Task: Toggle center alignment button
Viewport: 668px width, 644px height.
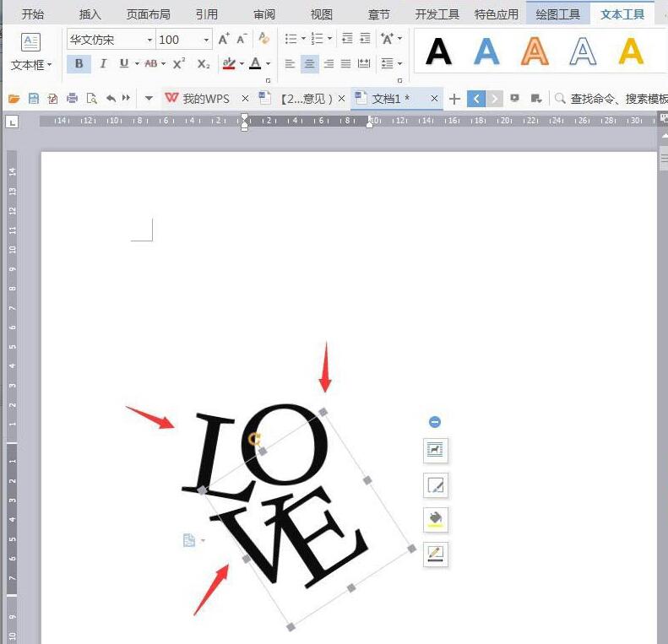Action: [310, 64]
